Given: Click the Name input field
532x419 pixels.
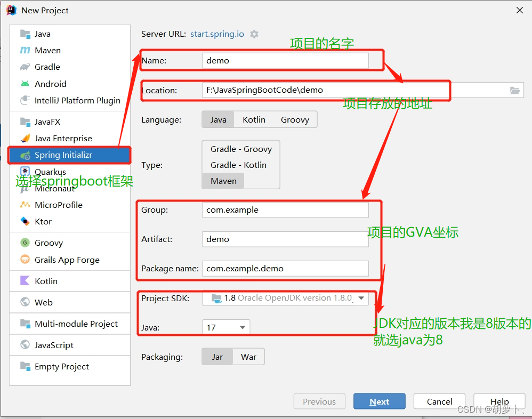Looking at the screenshot, I should coord(285,60).
